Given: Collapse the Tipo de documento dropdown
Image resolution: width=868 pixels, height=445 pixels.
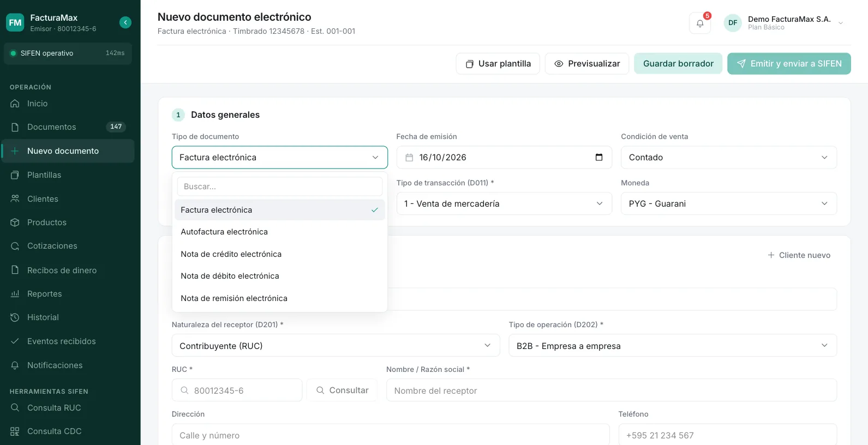Looking at the screenshot, I should coord(280,157).
